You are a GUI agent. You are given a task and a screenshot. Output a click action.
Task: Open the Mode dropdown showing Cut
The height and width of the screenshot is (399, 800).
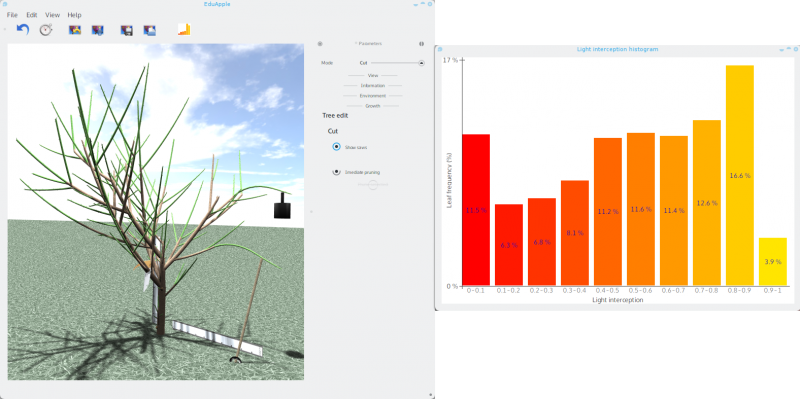[392, 63]
